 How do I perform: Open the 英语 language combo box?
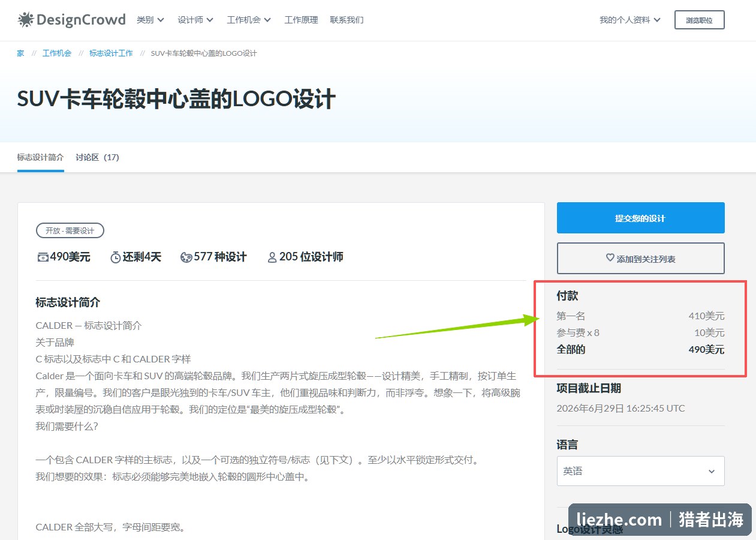640,471
